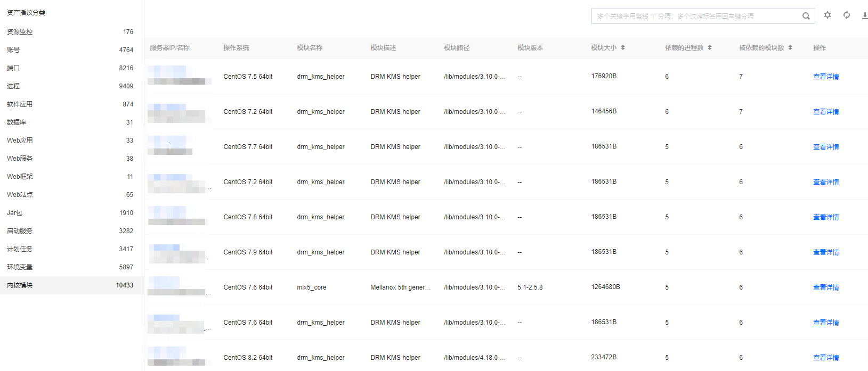The width and height of the screenshot is (868, 371).
Task: Sort by 被依赖的模块数 column arrows
Action: [x=790, y=48]
